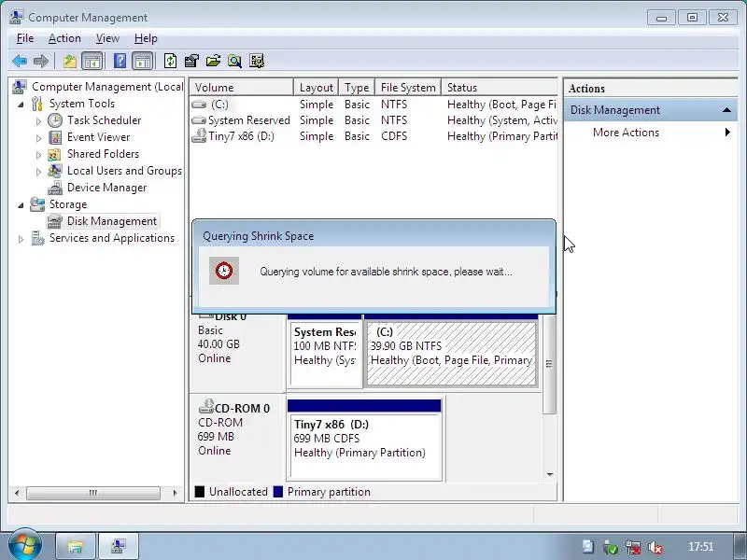Click the CD-ROM 0 drive icon
The height and width of the screenshot is (560, 747).
(x=206, y=407)
